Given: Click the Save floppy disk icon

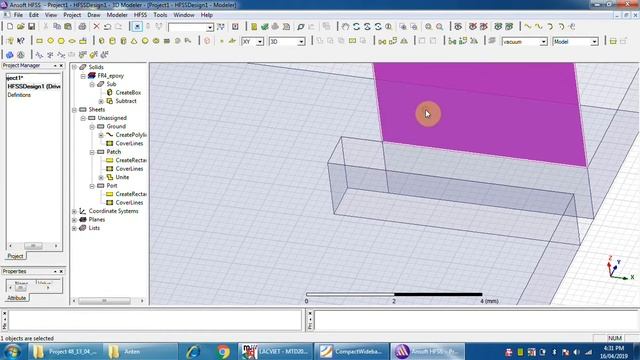Looking at the screenshot, I should tap(31, 27).
